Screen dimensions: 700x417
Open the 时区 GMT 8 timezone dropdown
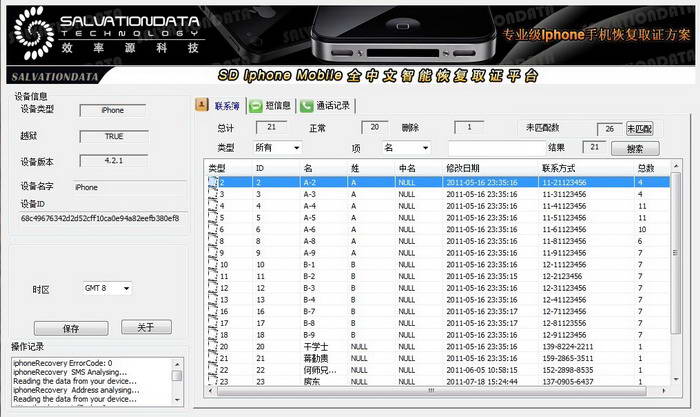pos(106,288)
